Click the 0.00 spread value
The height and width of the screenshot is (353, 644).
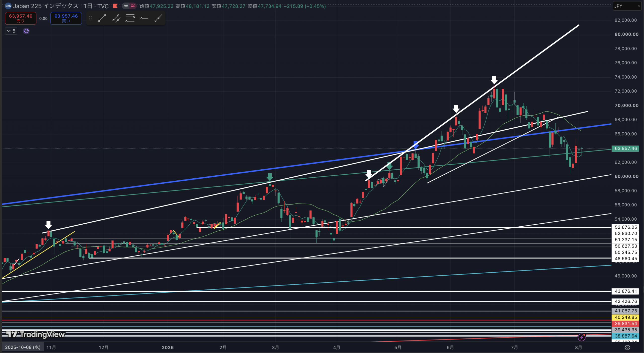pyautogui.click(x=43, y=19)
